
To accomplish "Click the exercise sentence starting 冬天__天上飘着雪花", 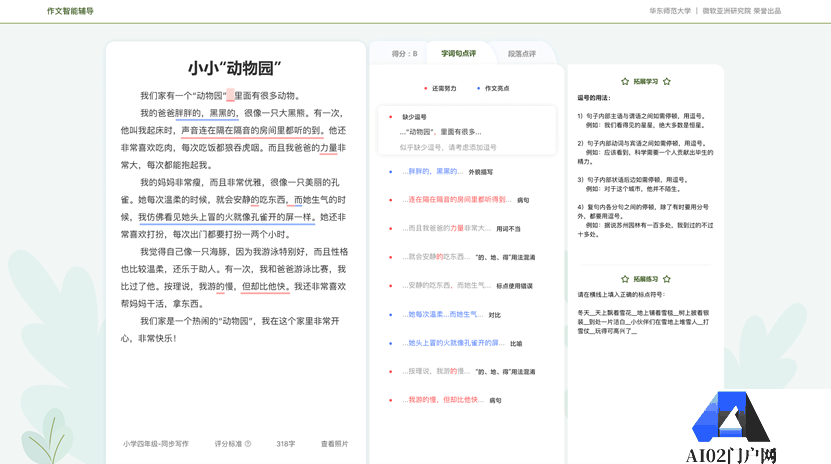I will 643,322.
